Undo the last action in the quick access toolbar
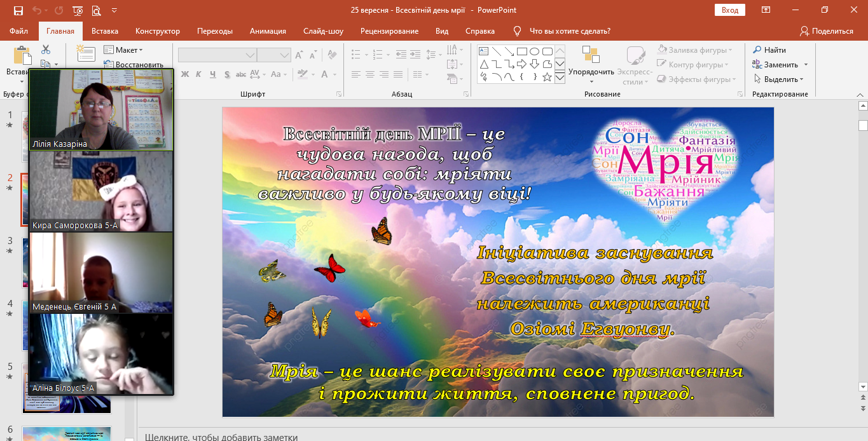This screenshot has height=441, width=868. click(37, 10)
